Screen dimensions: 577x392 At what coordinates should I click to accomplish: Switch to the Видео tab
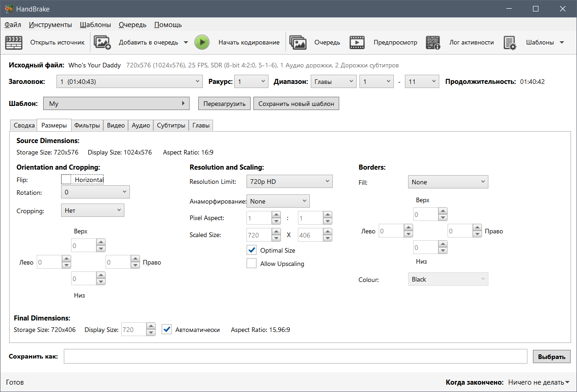tap(116, 125)
